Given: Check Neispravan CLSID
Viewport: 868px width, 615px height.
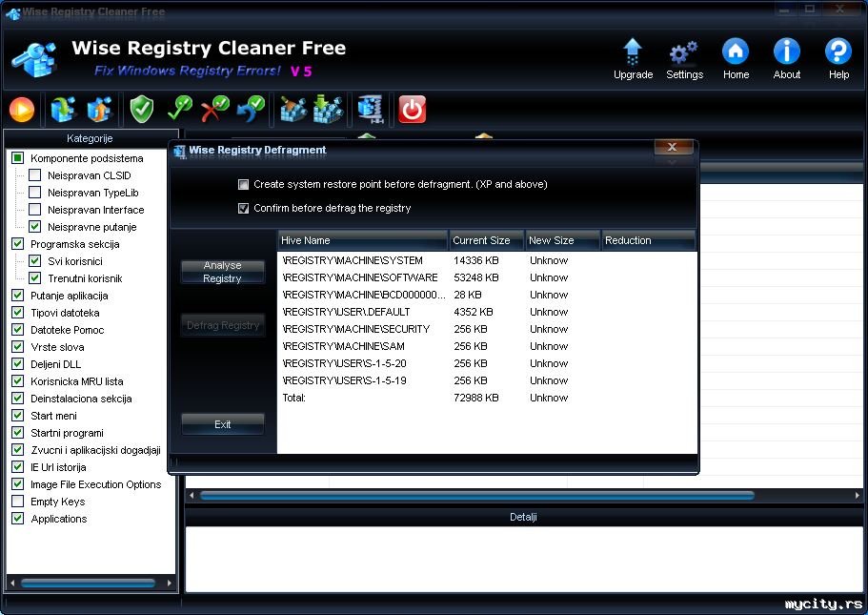Looking at the screenshot, I should (x=35, y=175).
